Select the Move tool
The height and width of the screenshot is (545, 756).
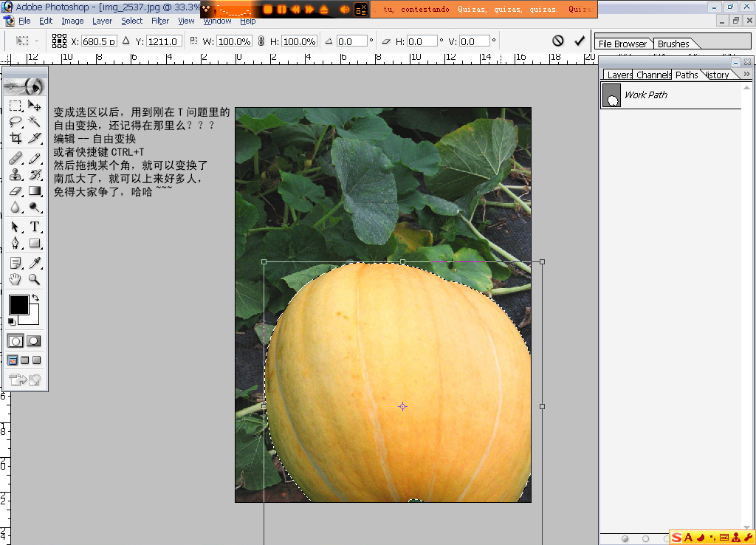click(x=34, y=106)
